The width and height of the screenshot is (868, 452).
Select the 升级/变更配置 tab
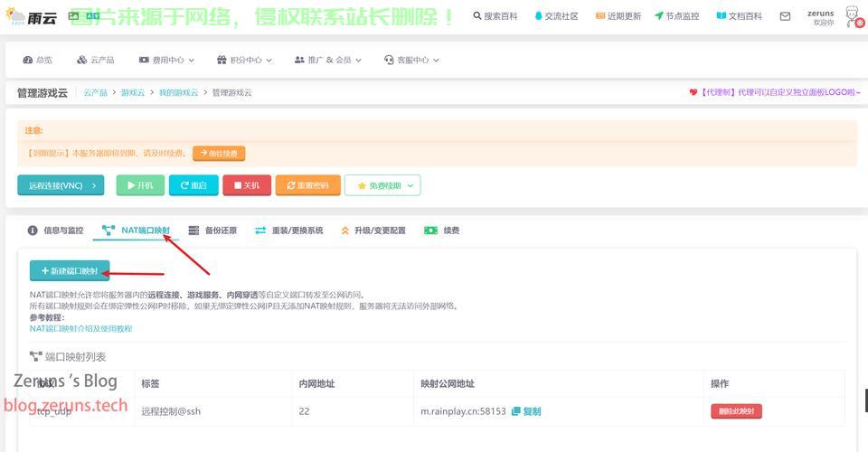point(373,231)
